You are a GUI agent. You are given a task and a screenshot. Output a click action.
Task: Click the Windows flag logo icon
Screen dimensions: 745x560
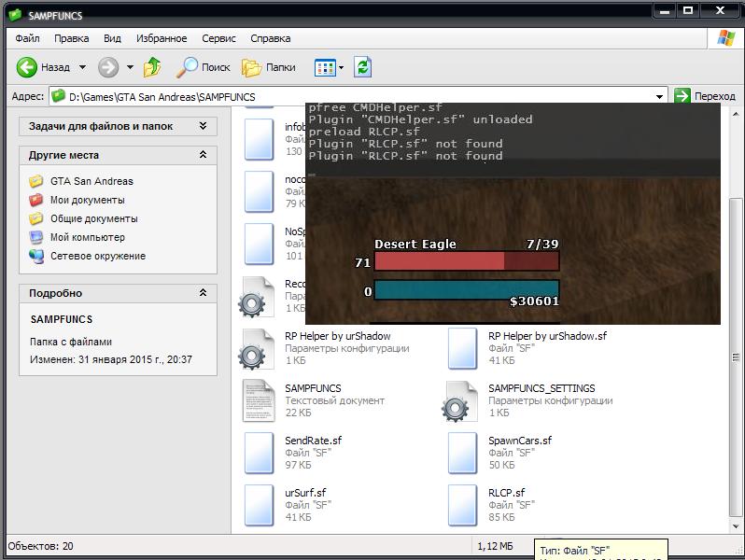coord(726,38)
